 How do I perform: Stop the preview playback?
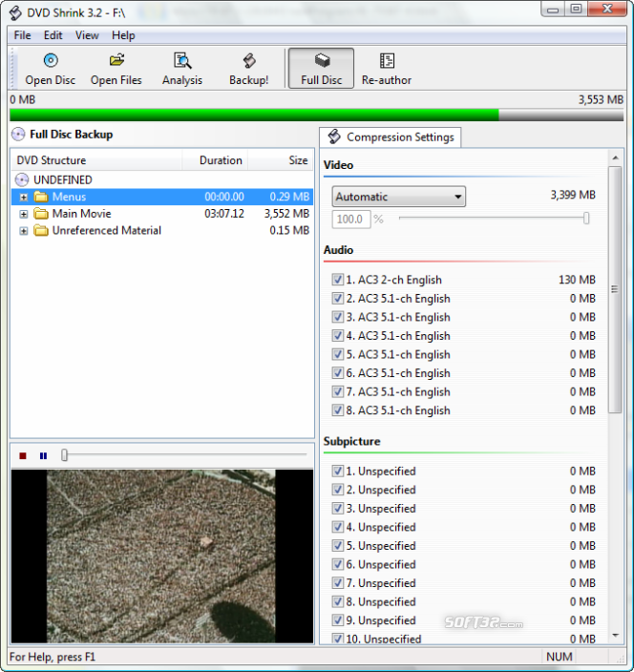[23, 456]
